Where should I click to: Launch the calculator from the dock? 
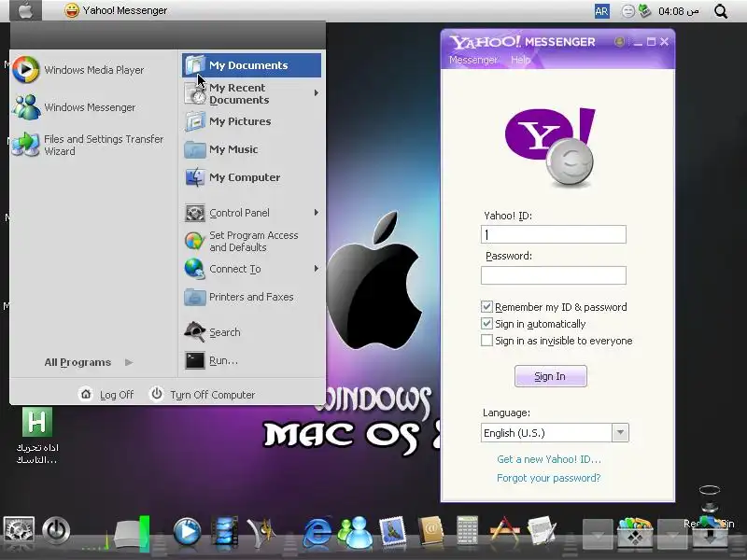click(468, 530)
